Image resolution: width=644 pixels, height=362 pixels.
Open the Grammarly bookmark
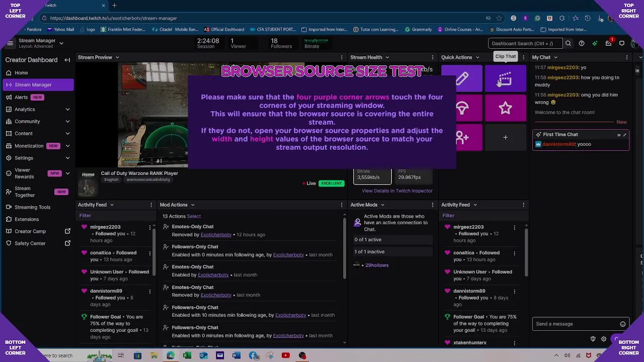418,30
